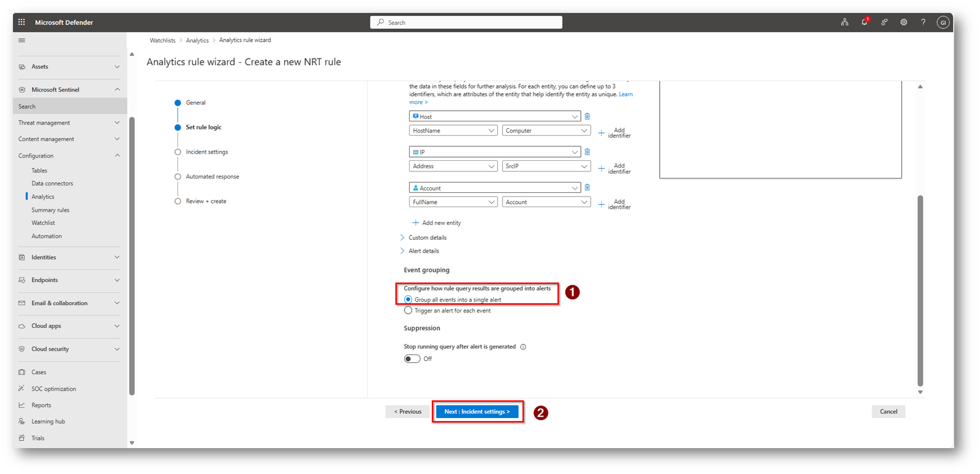Click the Previous button
This screenshot has height=474, width=980.
[x=408, y=412]
